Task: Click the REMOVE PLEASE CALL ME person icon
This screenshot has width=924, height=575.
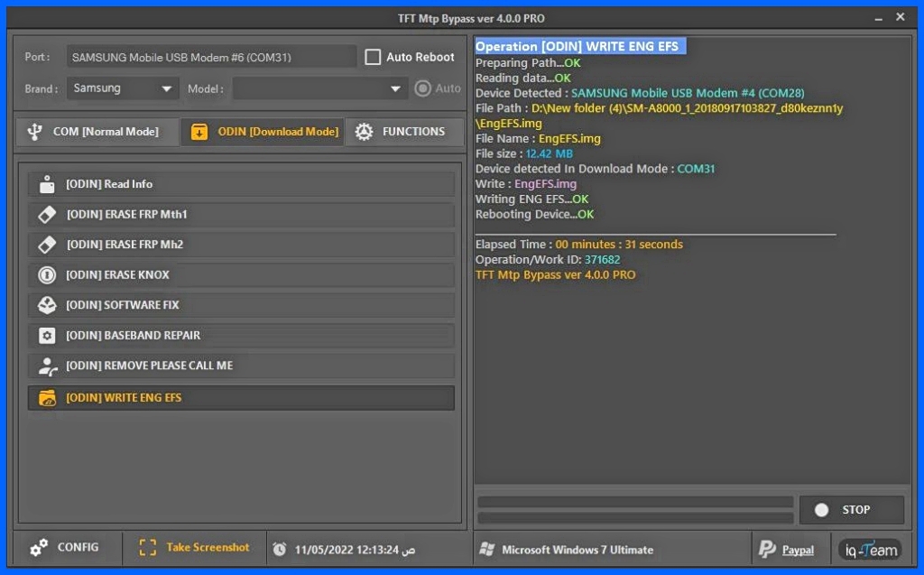Action: [47, 366]
